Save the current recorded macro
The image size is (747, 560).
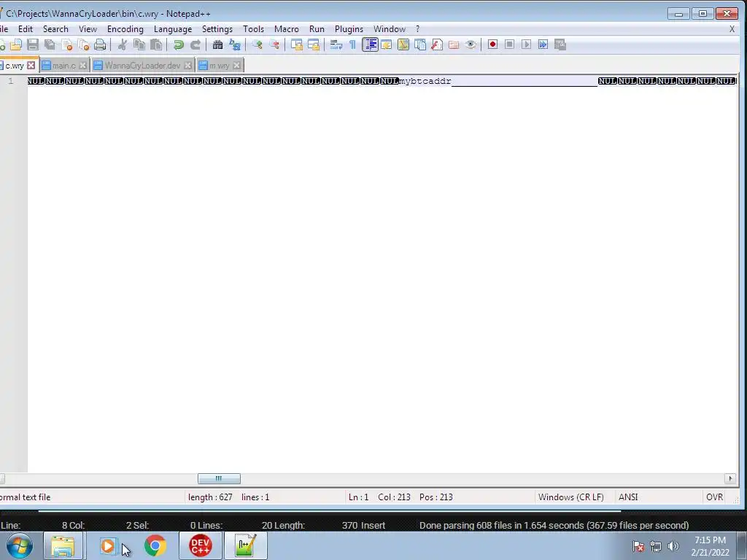coord(560,44)
